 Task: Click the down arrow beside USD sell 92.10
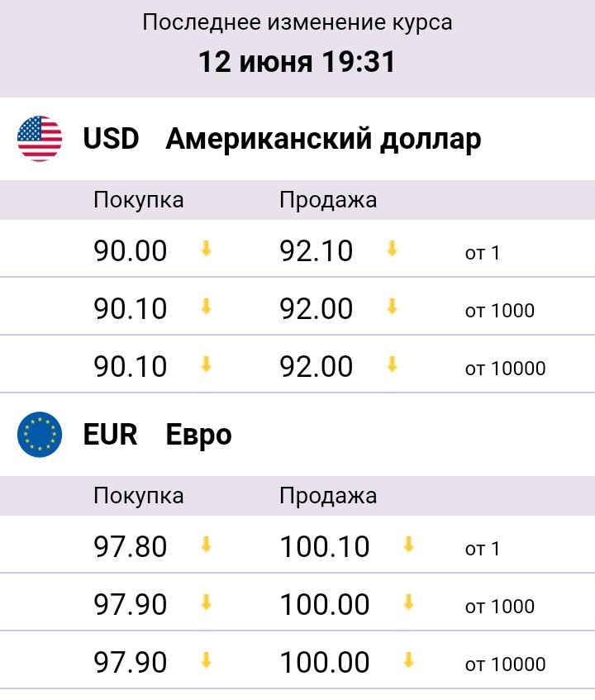coord(392,248)
